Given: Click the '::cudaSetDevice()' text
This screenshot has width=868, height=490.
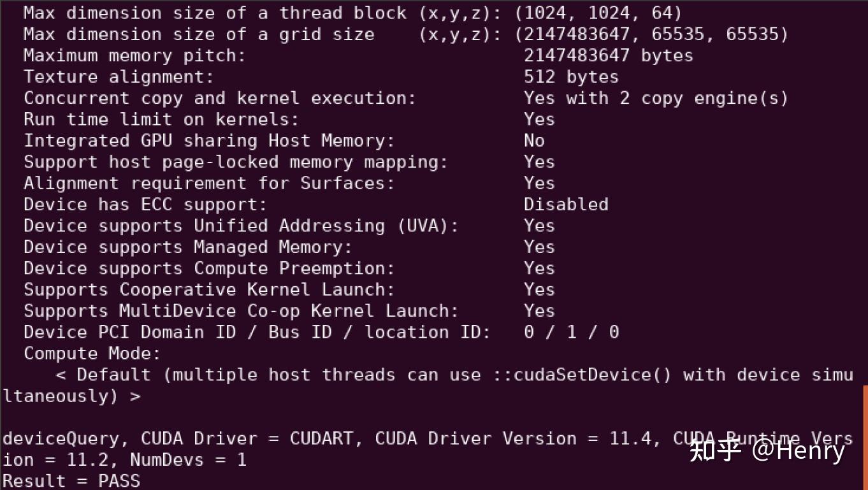Looking at the screenshot, I should click(582, 375).
